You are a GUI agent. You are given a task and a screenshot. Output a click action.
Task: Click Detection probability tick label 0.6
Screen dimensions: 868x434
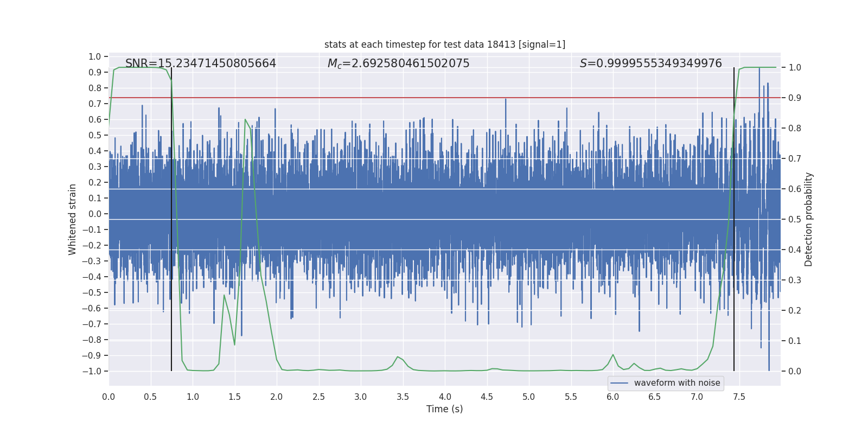pos(795,189)
